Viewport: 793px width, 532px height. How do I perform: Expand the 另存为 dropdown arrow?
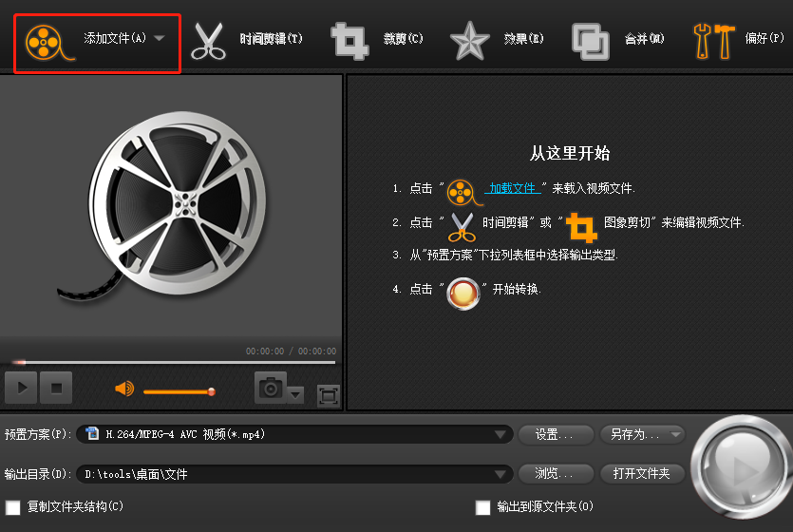675,434
